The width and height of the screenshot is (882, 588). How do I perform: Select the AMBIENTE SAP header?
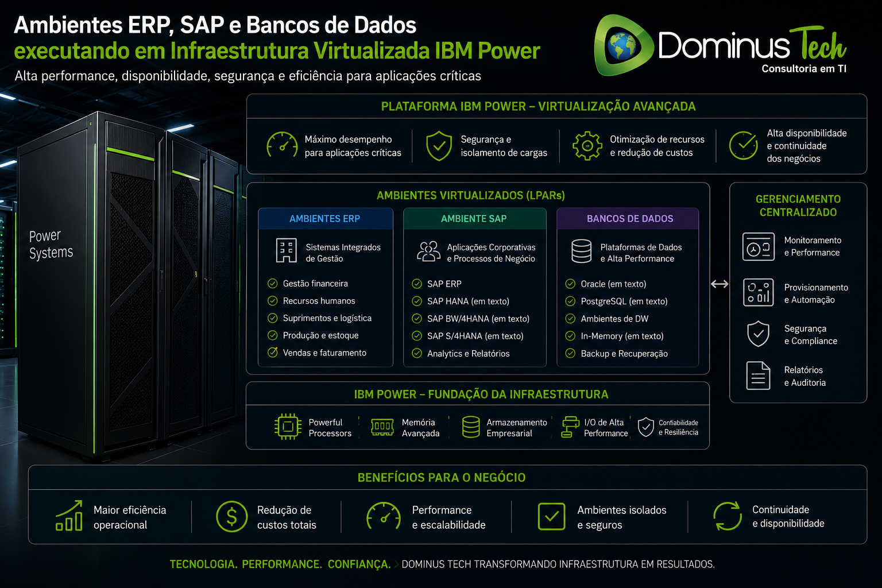[x=474, y=219]
